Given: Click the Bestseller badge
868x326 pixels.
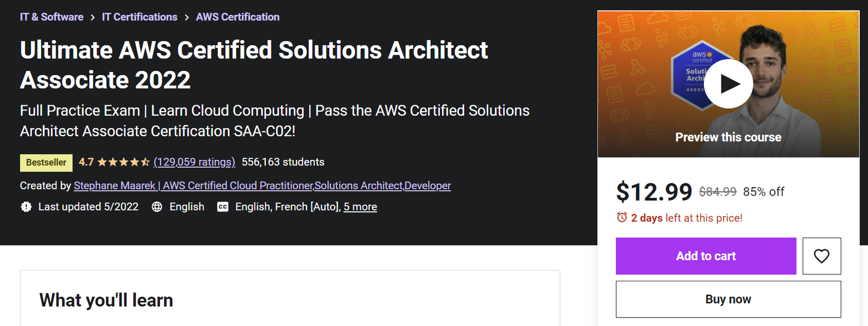Looking at the screenshot, I should click(x=46, y=162).
